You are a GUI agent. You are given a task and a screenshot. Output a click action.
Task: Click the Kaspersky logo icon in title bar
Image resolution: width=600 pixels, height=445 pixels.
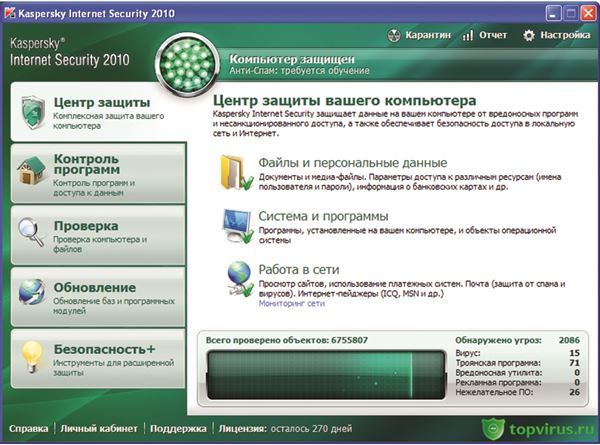click(x=10, y=13)
